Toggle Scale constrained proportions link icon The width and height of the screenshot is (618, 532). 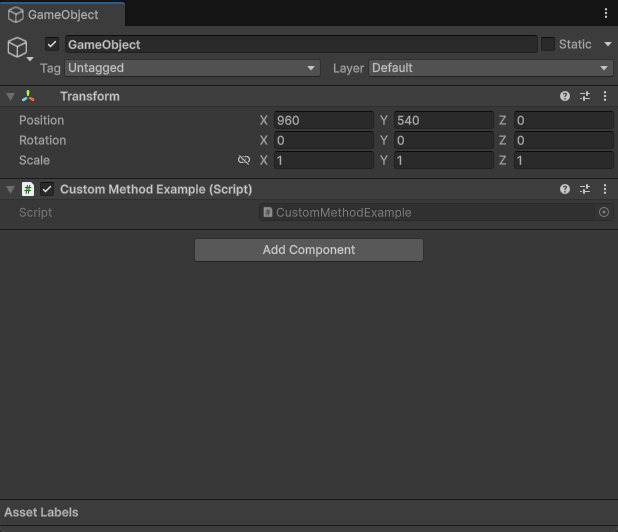point(244,160)
